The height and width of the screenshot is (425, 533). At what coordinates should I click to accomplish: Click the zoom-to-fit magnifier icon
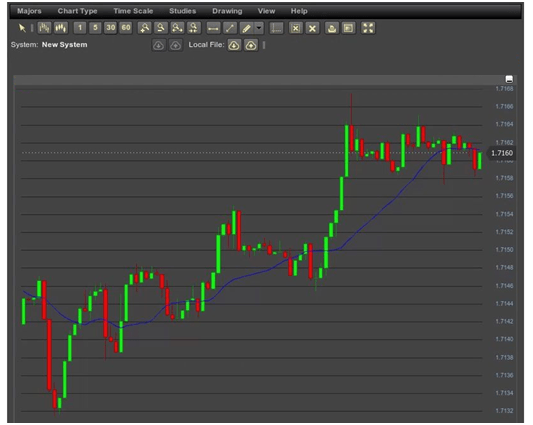coord(193,28)
